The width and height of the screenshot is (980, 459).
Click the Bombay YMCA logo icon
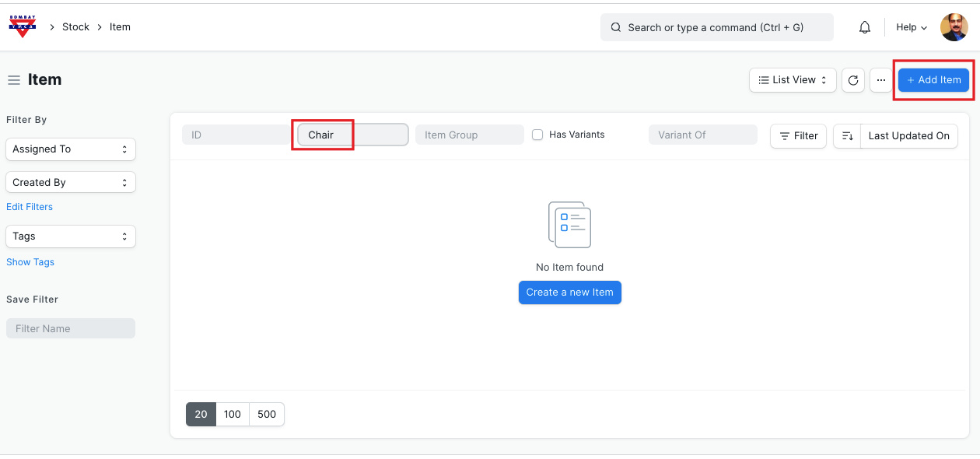tap(23, 26)
